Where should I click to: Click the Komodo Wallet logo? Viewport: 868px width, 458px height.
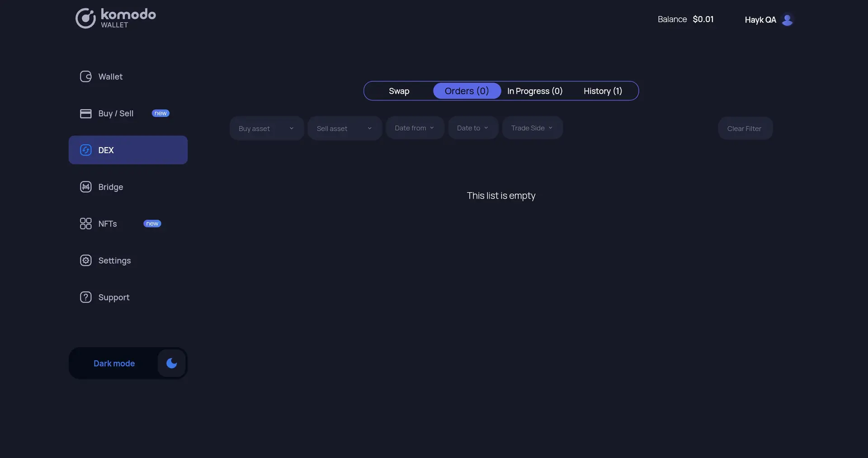pos(115,18)
